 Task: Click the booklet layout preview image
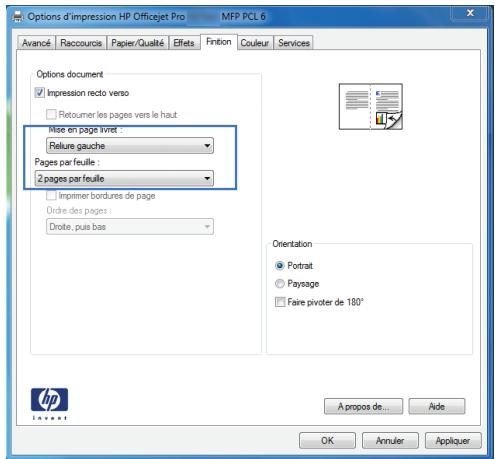pyautogui.click(x=371, y=106)
